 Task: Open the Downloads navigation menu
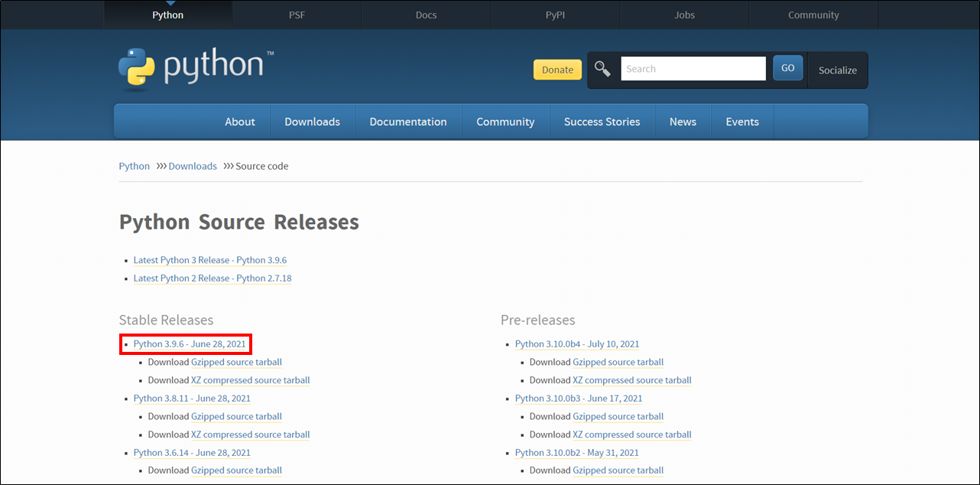pos(312,122)
